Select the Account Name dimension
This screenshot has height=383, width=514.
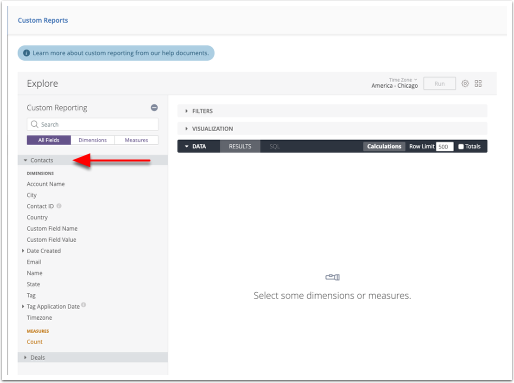[x=46, y=184]
